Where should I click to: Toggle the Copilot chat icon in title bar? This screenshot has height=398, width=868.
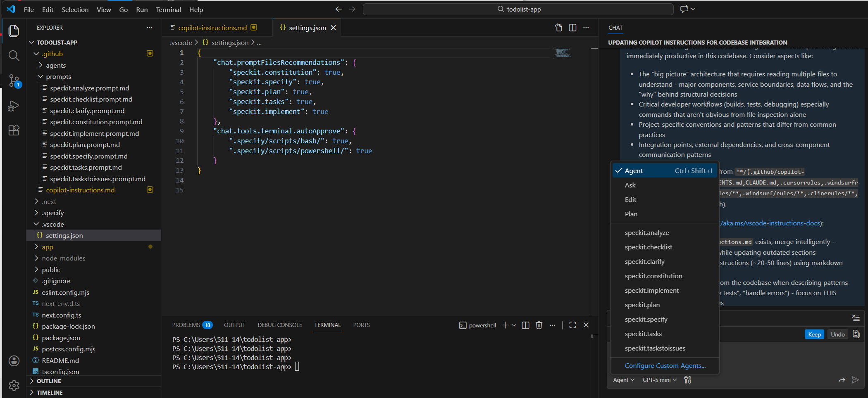point(684,9)
